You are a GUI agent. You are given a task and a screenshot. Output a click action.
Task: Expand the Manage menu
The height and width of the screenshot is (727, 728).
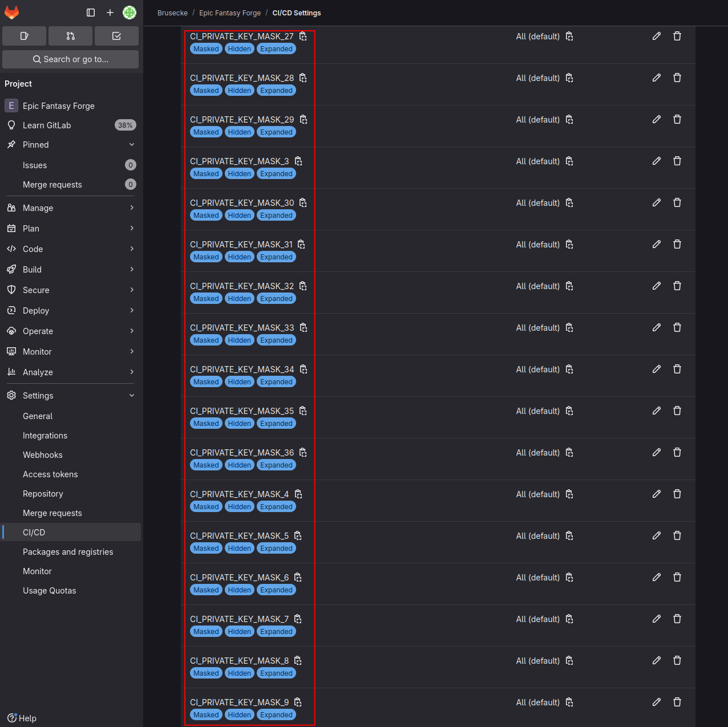pyautogui.click(x=71, y=208)
